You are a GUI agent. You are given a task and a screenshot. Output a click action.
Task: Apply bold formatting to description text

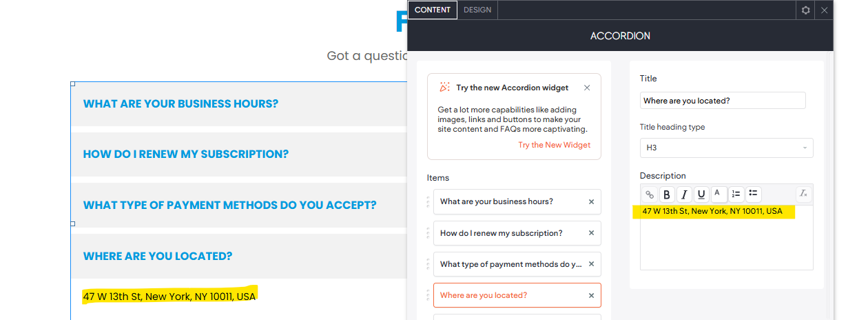point(666,194)
